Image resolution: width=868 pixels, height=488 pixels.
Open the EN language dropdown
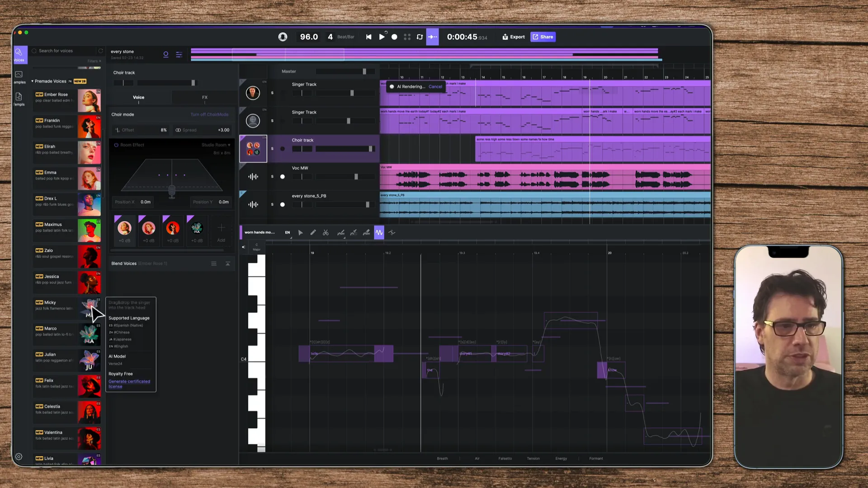pos(288,233)
